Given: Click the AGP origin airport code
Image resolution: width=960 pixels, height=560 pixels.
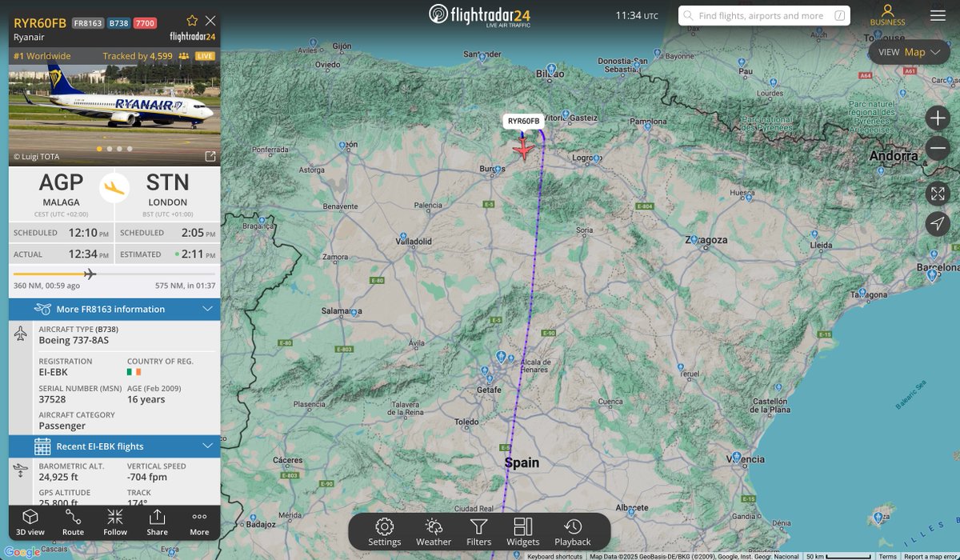Looking at the screenshot, I should 61,182.
